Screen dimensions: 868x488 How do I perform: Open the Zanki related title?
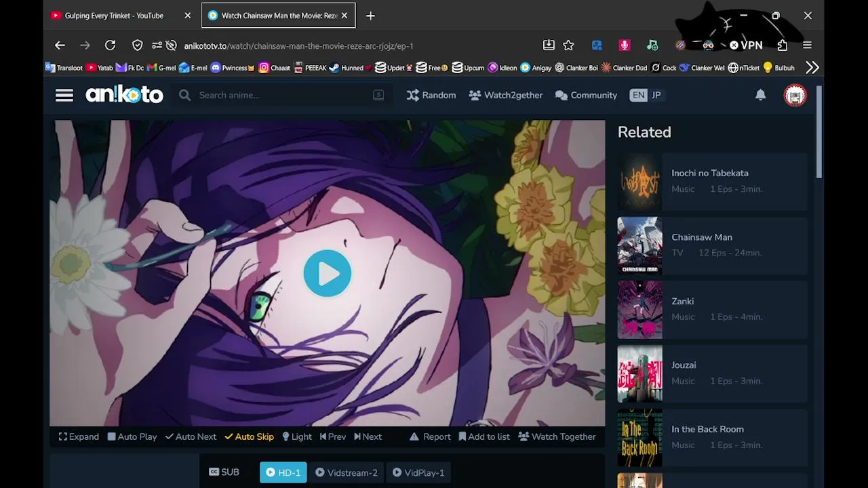click(x=682, y=302)
